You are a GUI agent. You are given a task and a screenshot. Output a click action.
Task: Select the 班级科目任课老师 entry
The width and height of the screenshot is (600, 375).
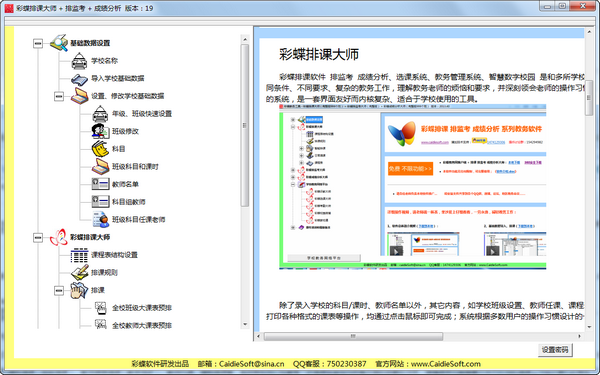click(x=139, y=219)
